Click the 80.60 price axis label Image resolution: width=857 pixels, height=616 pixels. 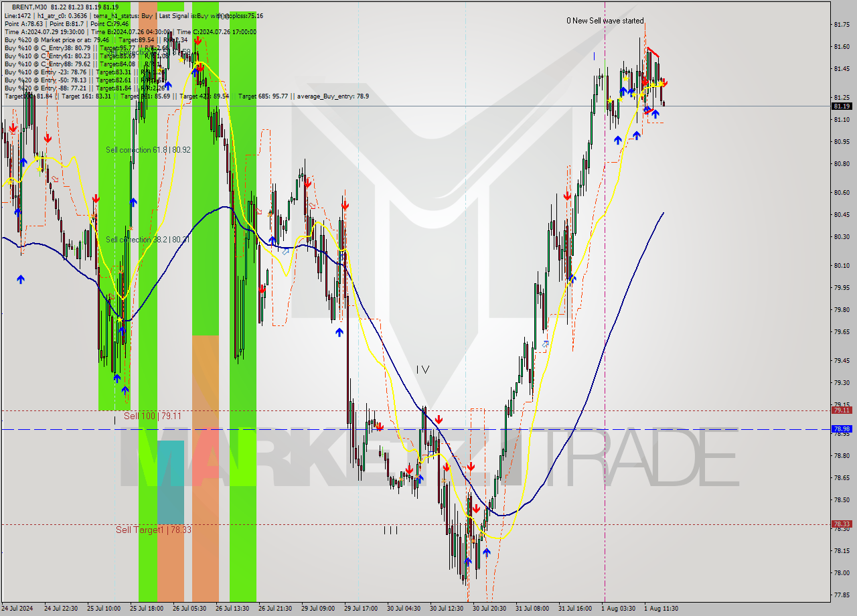tap(842, 193)
